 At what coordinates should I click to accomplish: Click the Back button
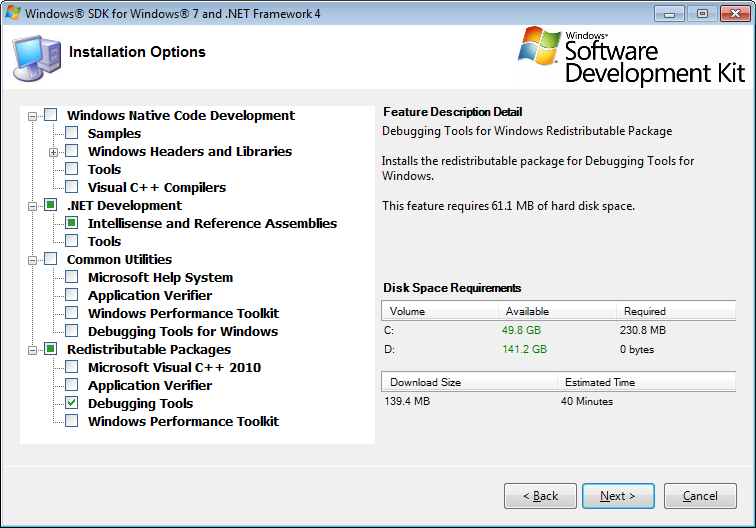click(540, 496)
